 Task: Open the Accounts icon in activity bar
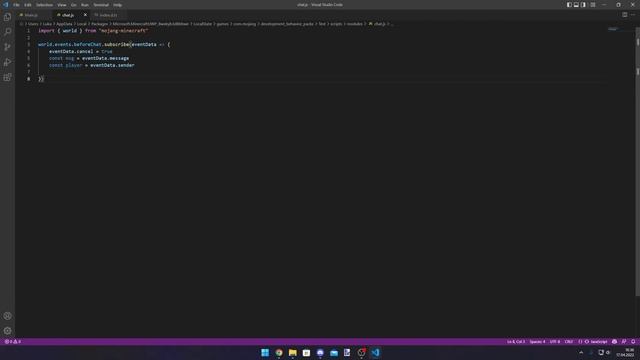pos(7,316)
